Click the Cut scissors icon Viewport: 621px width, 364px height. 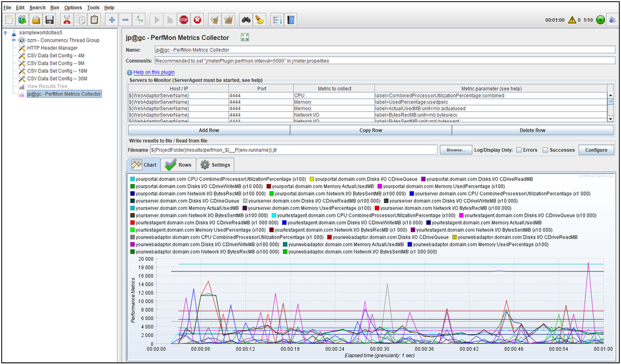click(x=66, y=20)
